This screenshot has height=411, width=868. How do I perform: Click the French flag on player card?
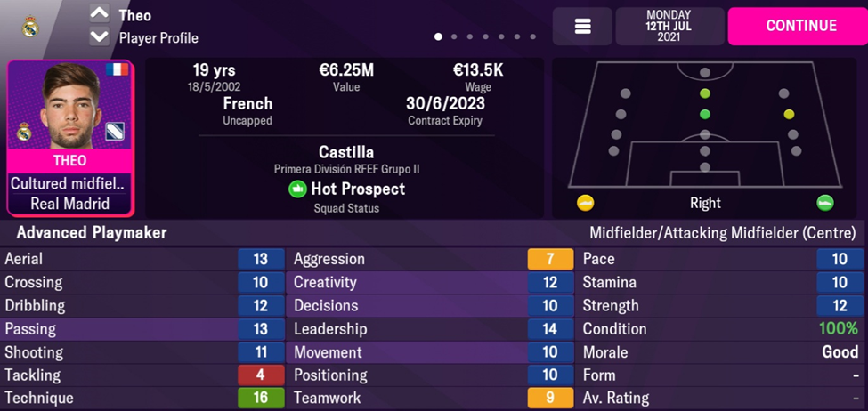[x=116, y=69]
